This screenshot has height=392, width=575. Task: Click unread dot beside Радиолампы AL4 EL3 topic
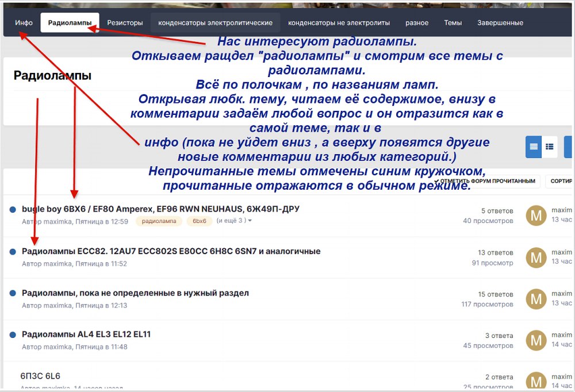[x=13, y=335]
